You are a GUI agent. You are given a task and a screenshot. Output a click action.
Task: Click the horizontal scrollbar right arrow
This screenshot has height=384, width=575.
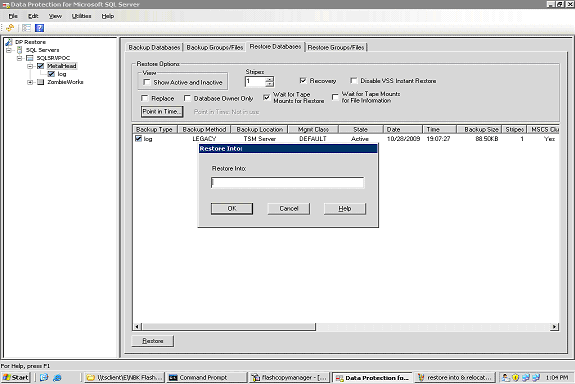click(554, 326)
